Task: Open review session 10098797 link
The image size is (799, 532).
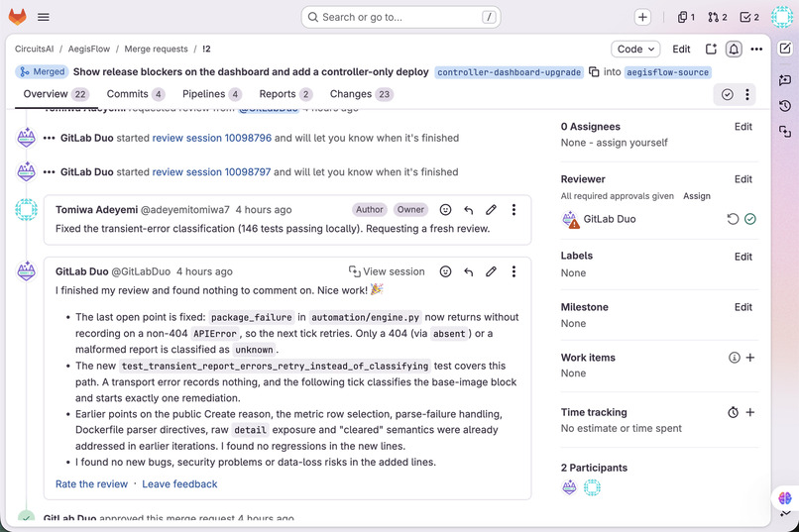Action: (211, 172)
